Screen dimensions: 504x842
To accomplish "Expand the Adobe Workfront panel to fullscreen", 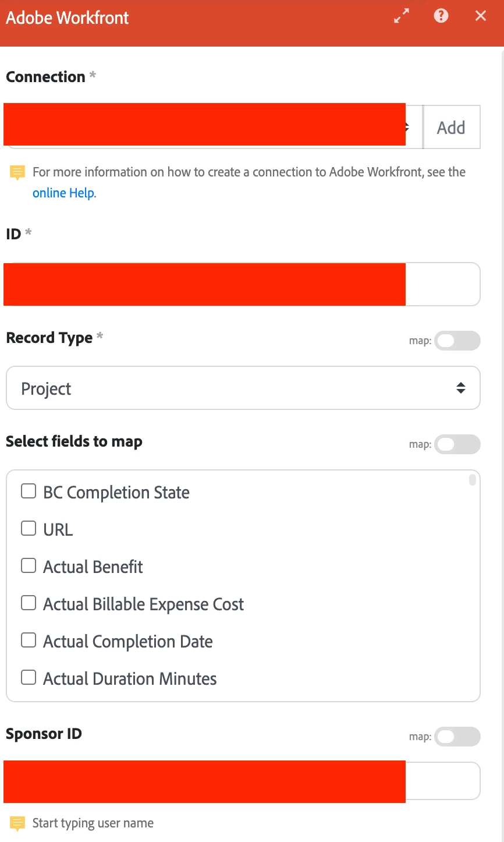I will point(402,16).
